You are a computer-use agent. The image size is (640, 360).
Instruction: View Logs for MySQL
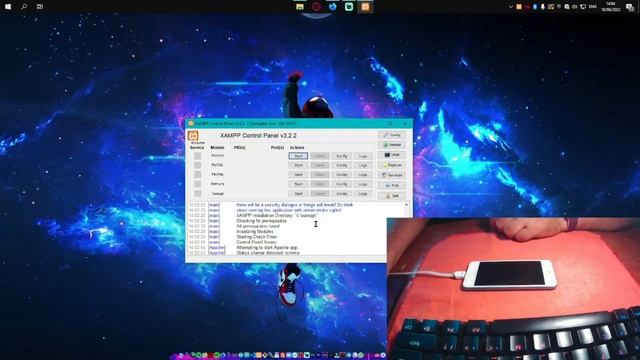click(363, 165)
